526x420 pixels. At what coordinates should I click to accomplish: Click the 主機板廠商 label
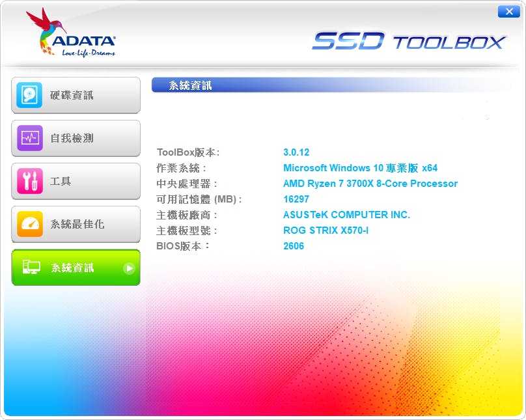click(187, 215)
